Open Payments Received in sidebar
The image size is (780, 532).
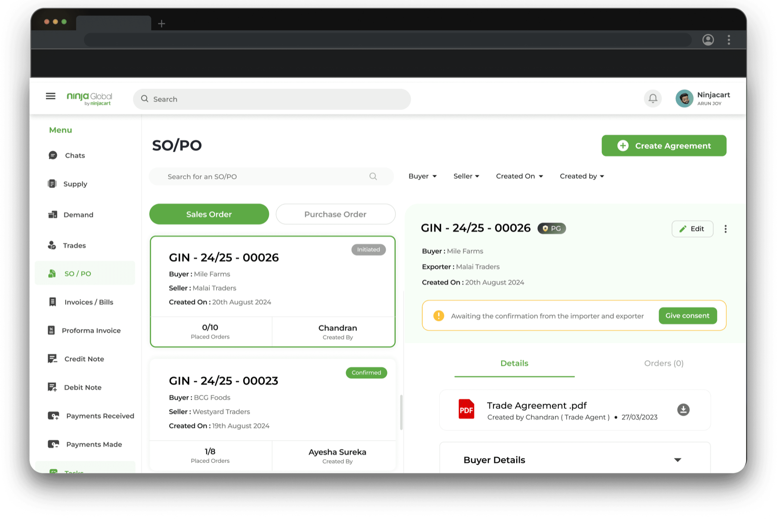coord(91,416)
